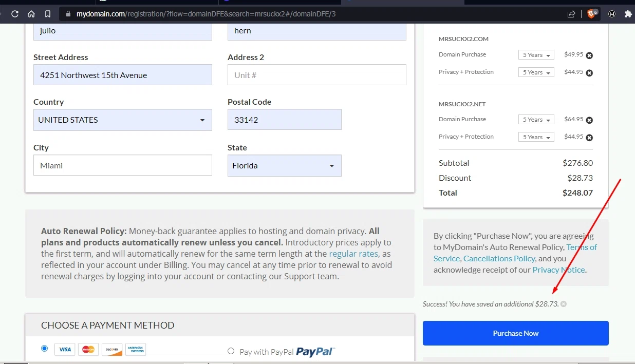The height and width of the screenshot is (364, 635).
Task: Click the Postal Code field 33142
Action: click(285, 120)
